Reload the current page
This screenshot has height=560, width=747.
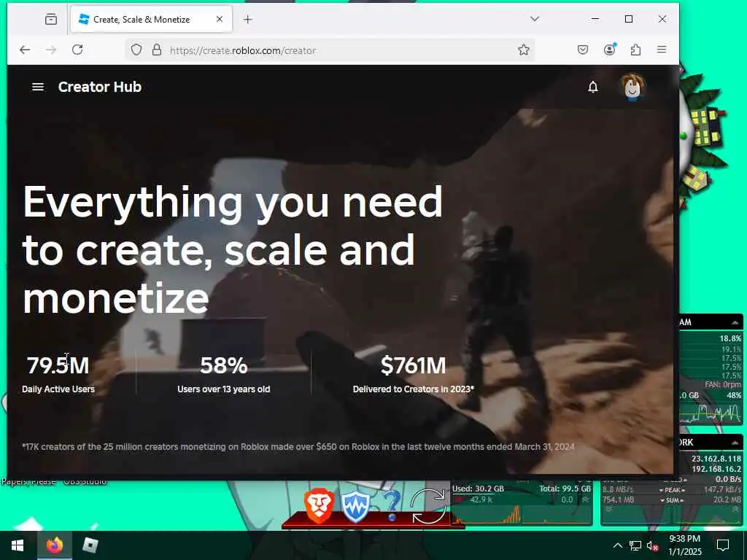coord(77,50)
